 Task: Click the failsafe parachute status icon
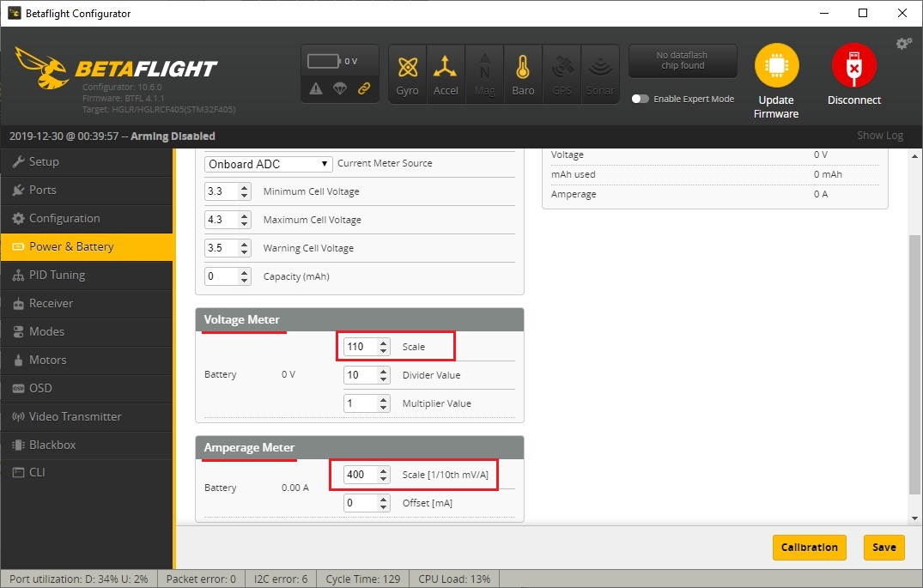340,88
